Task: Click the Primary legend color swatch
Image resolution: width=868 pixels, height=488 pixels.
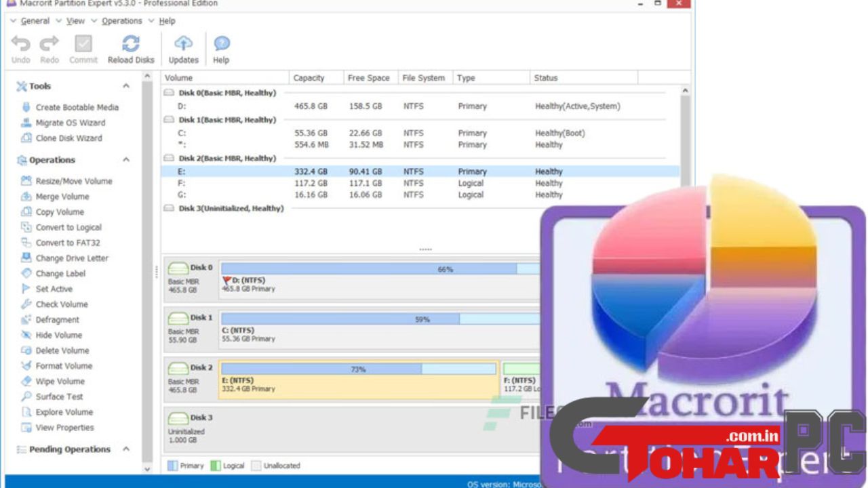Action: (172, 466)
